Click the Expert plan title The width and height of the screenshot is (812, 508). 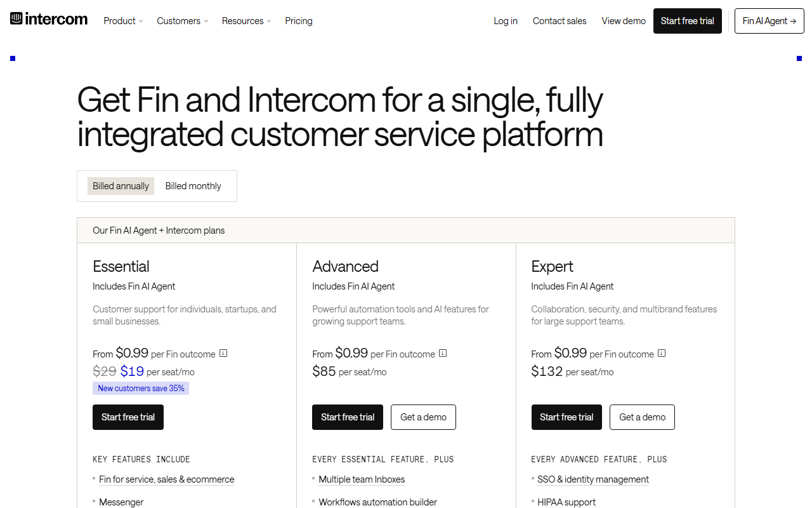click(x=552, y=267)
